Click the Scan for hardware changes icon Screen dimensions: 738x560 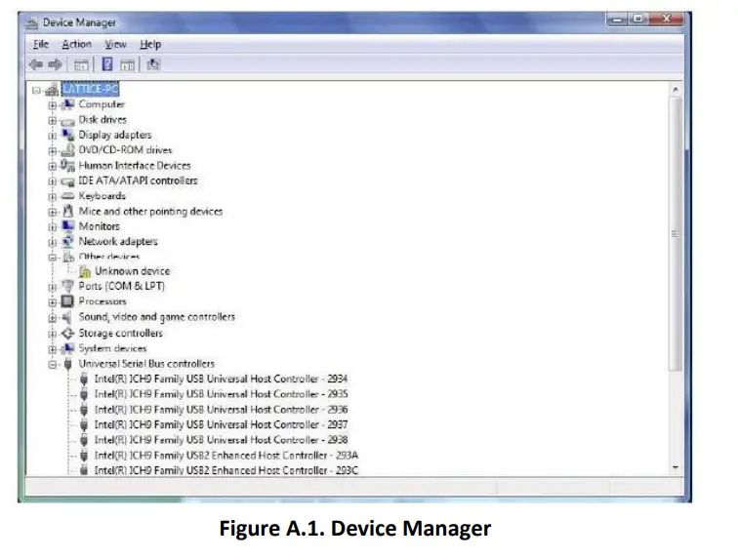coord(153,64)
